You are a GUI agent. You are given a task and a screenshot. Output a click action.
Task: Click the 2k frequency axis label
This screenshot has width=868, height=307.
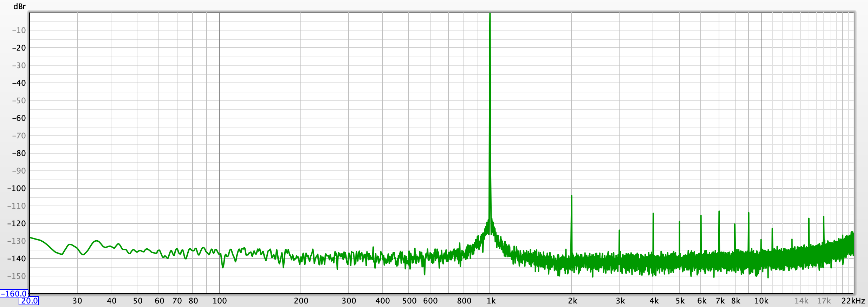572,301
